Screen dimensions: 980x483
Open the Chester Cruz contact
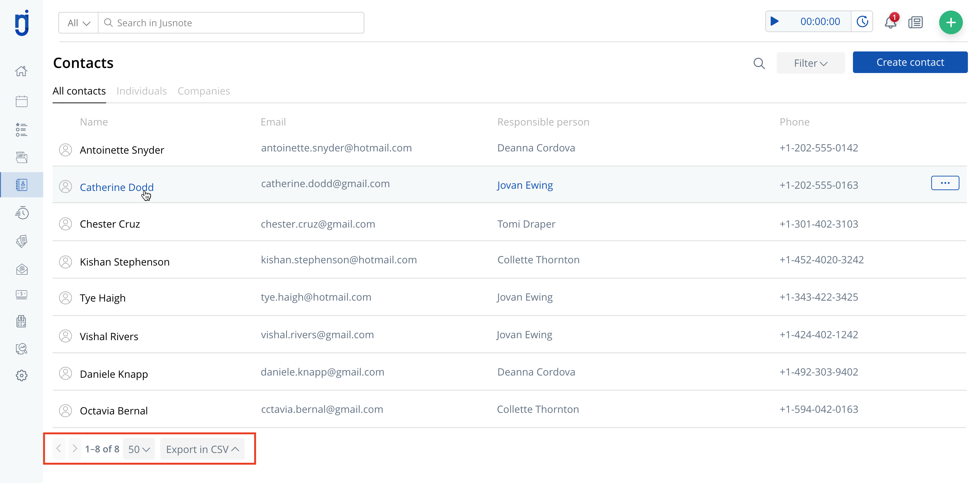110,224
